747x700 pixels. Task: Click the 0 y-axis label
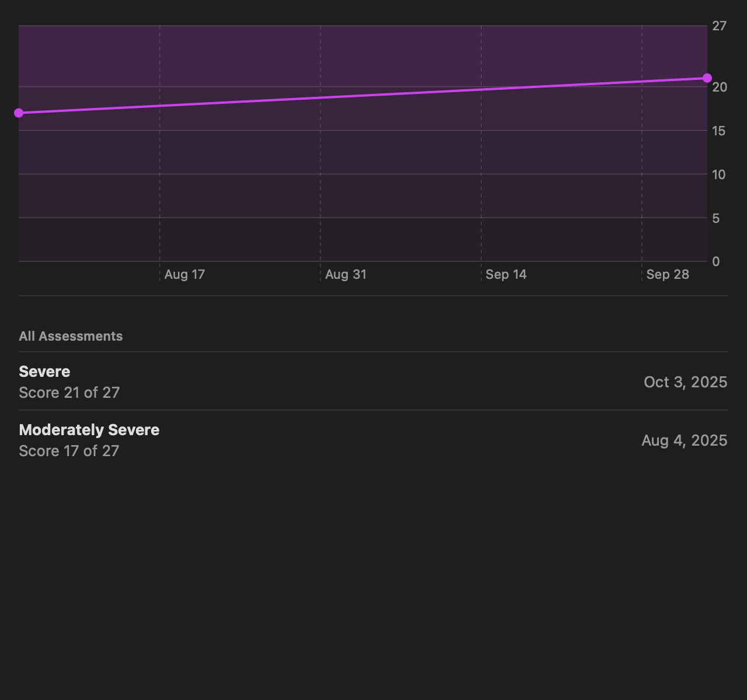tap(716, 262)
